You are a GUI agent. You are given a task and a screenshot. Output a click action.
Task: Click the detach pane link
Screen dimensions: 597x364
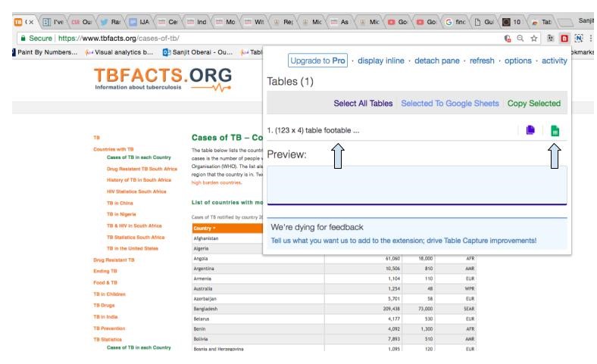(x=436, y=61)
